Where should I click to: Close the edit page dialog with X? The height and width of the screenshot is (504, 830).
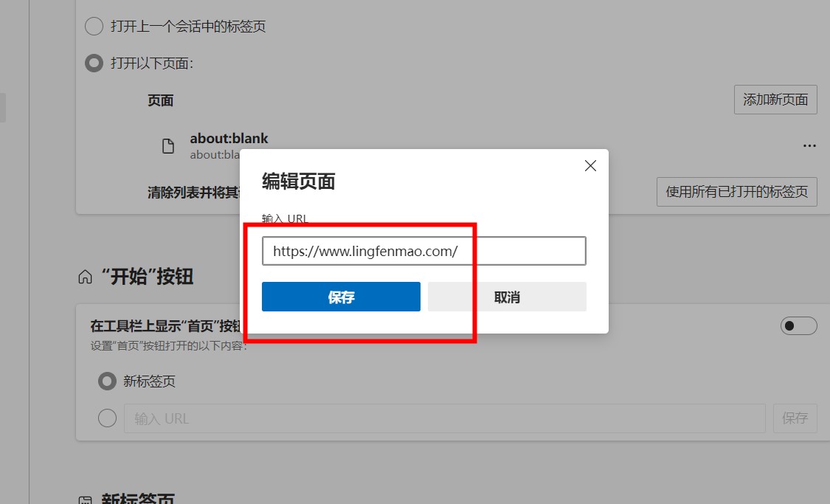pos(590,166)
